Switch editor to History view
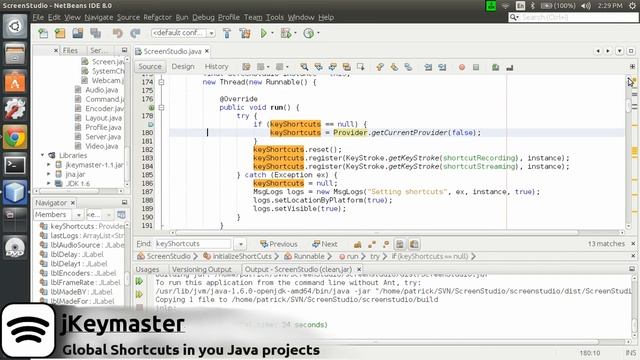 pyautogui.click(x=216, y=67)
